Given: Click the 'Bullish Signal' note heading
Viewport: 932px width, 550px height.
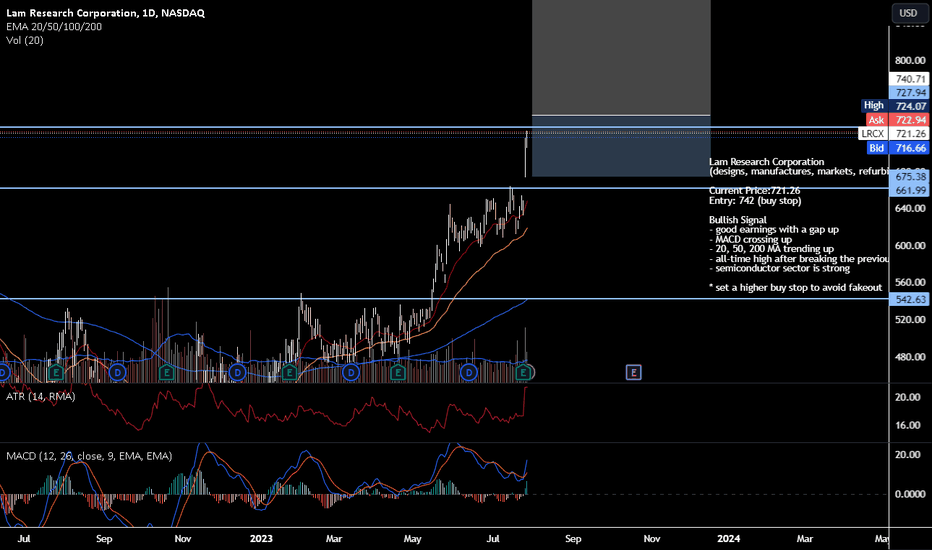Looking at the screenshot, I should (738, 220).
